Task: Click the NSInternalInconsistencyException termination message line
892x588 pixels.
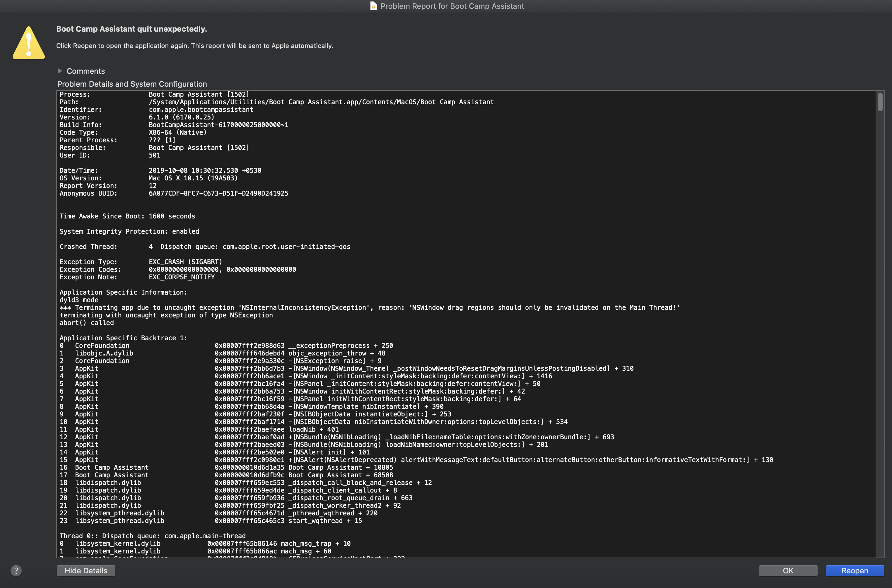Action: click(x=369, y=307)
